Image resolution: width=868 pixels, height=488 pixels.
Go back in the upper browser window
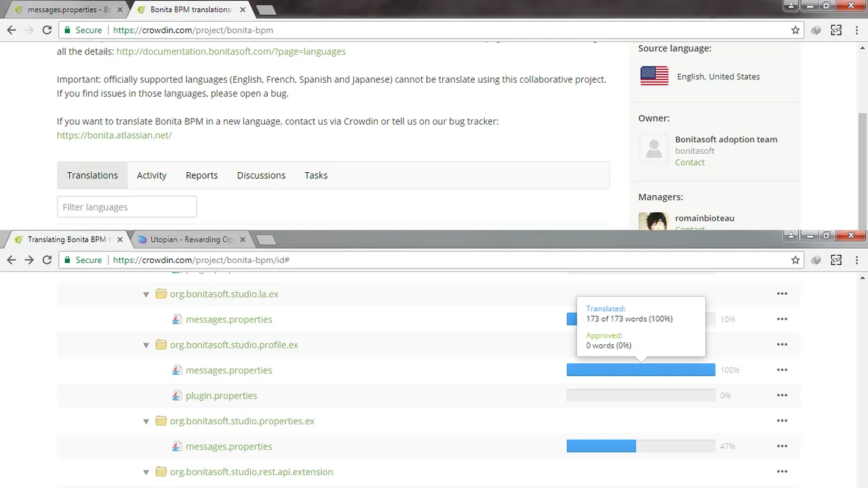(11, 30)
